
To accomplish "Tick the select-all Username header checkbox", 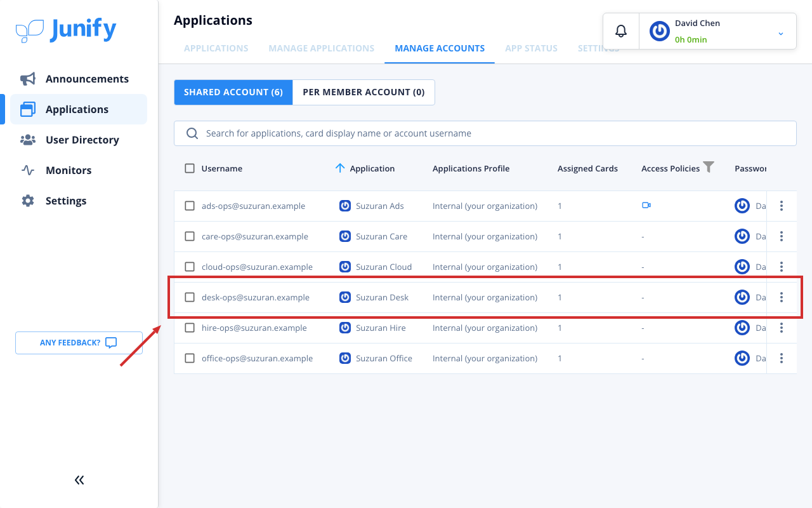I will [x=190, y=168].
